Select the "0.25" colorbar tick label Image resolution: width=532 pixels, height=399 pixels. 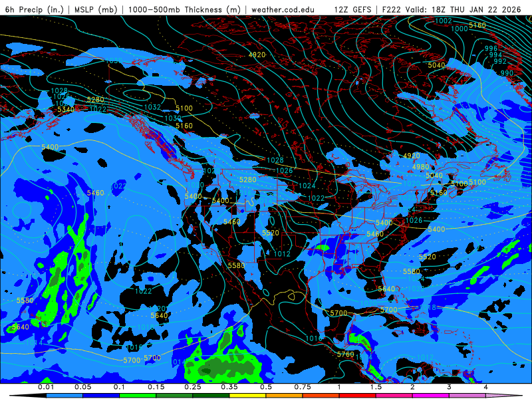coord(193,387)
